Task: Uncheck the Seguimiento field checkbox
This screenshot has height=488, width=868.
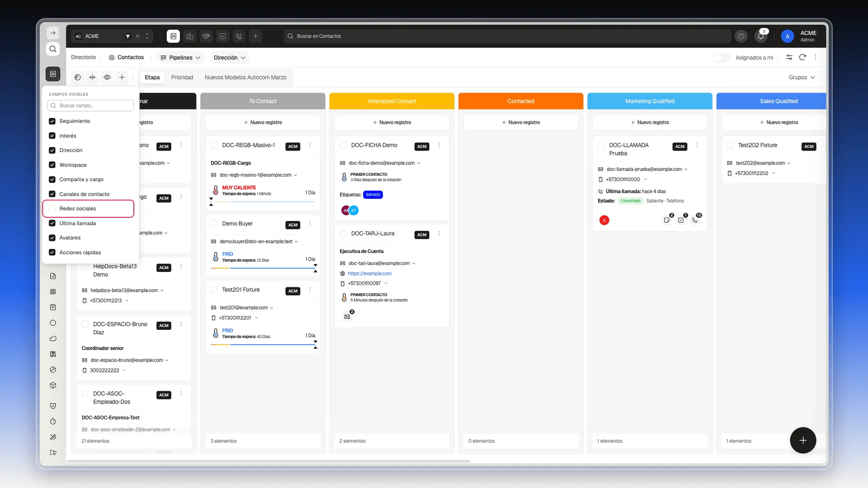Action: [52, 121]
